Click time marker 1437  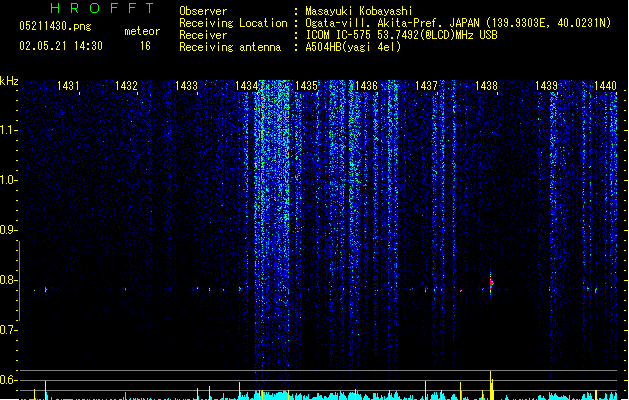(426, 85)
